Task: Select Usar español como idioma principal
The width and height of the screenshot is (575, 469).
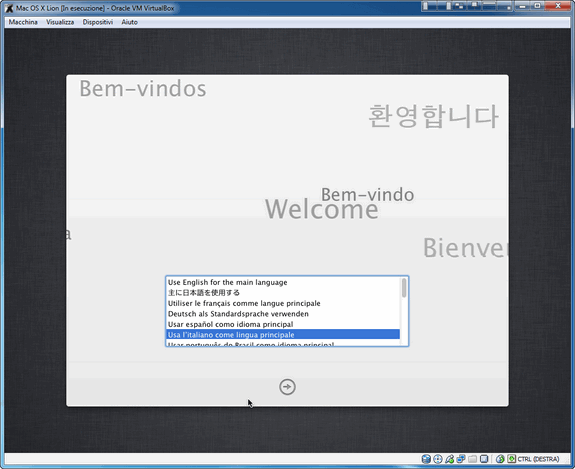Action: pos(283,324)
